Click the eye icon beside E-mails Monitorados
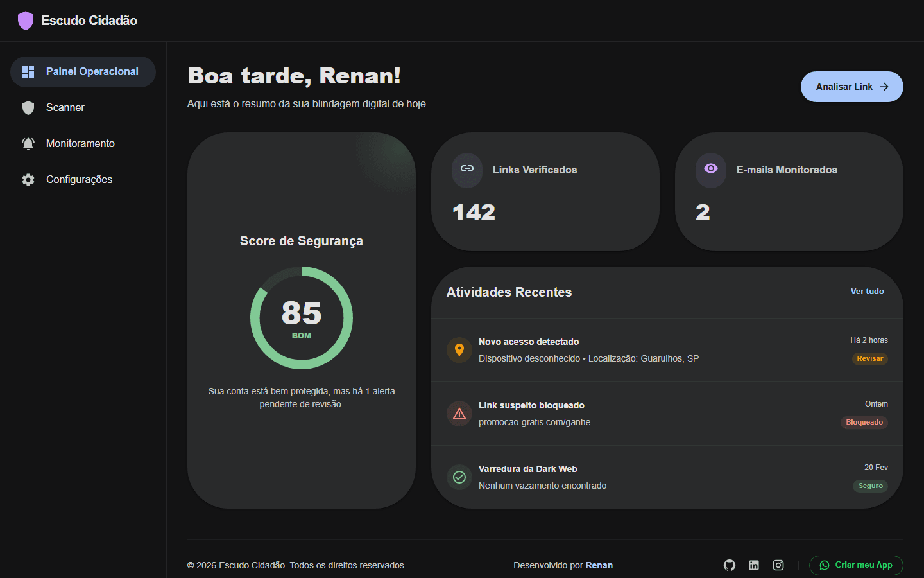This screenshot has height=578, width=924. point(711,168)
